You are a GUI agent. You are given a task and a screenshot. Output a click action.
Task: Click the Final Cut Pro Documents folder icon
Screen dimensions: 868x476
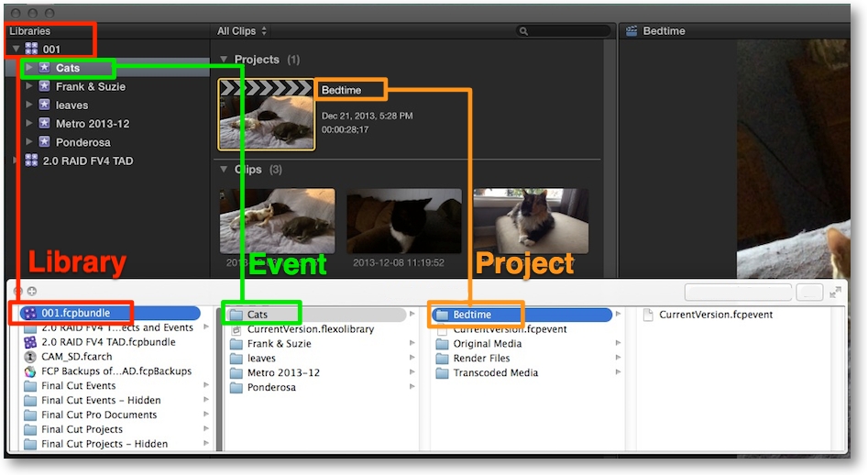(x=30, y=415)
